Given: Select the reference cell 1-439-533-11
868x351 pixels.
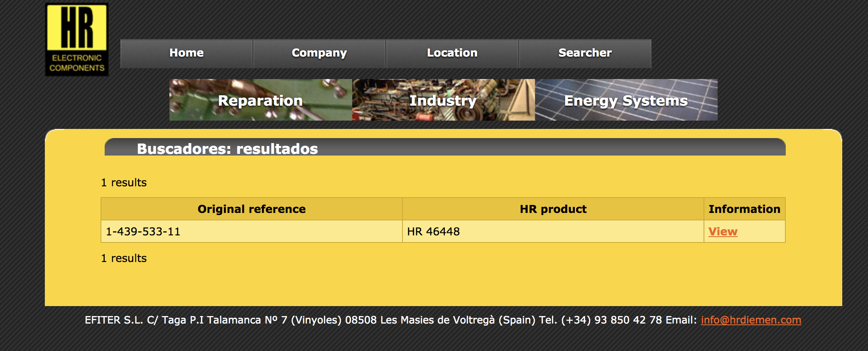Looking at the screenshot, I should point(143,232).
